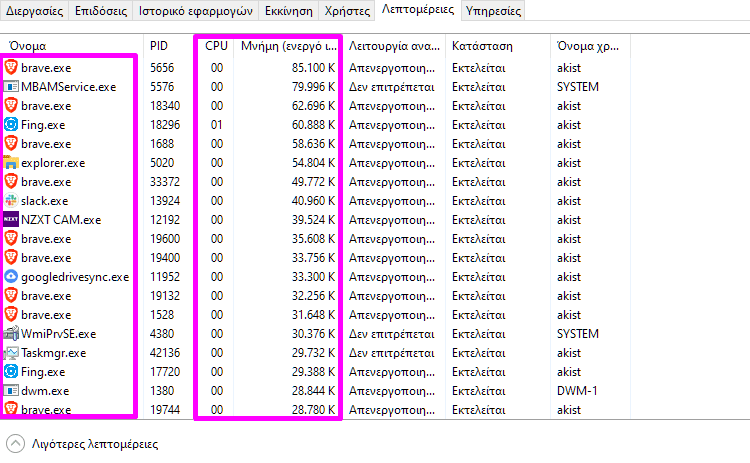Switch to the Επιδόσεις tab

pyautogui.click(x=100, y=11)
